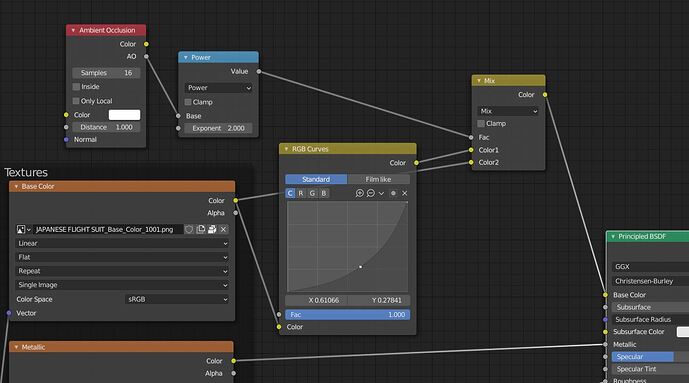Enable Clamp checkbox in the Power node
Viewport: 689px width, 383px height.
(x=188, y=102)
